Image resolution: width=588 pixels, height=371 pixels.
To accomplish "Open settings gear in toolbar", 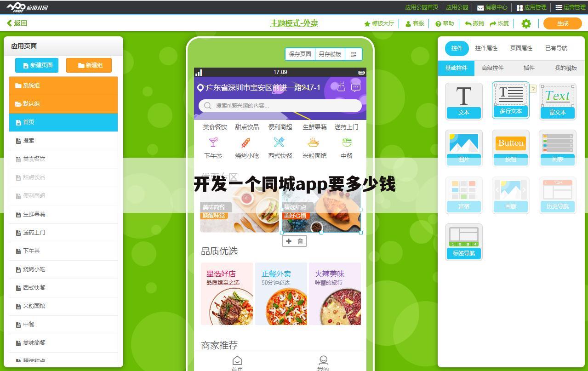I will click(526, 23).
